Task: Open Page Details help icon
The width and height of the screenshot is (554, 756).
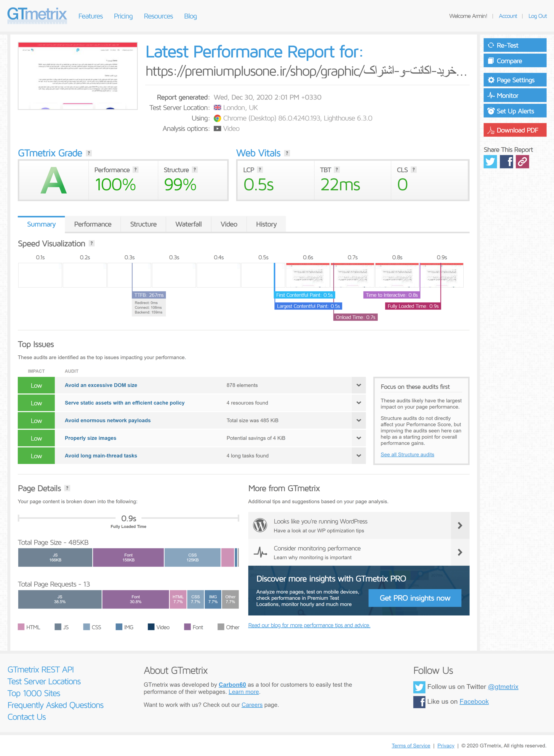Action: [x=67, y=488]
